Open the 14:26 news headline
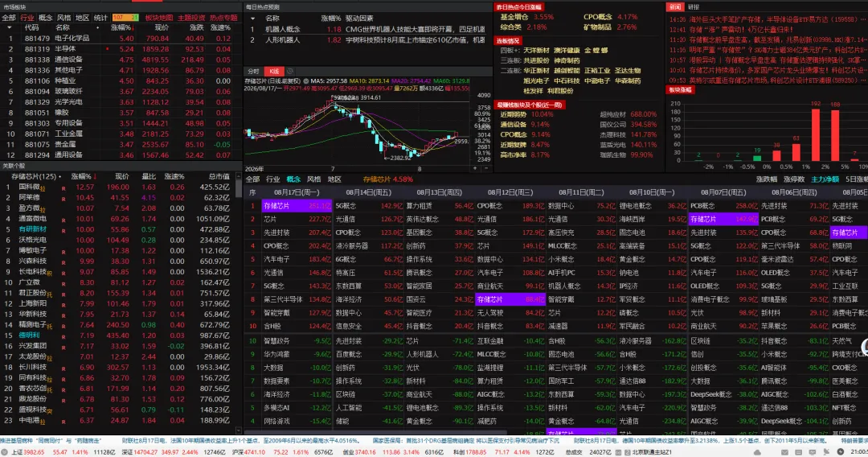 767,19
